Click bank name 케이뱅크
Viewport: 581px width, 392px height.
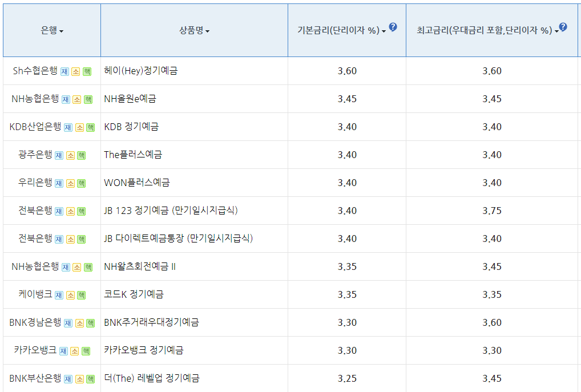(35, 294)
